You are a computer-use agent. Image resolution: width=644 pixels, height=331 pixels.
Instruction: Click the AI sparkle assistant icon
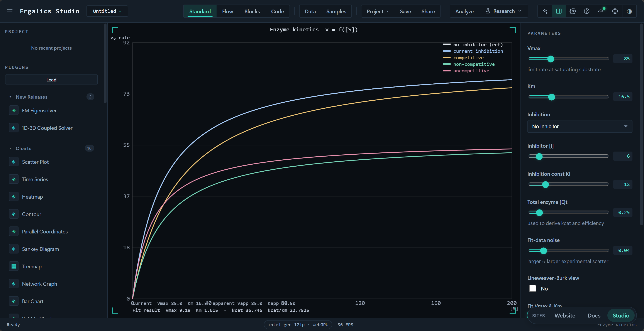coord(545,11)
